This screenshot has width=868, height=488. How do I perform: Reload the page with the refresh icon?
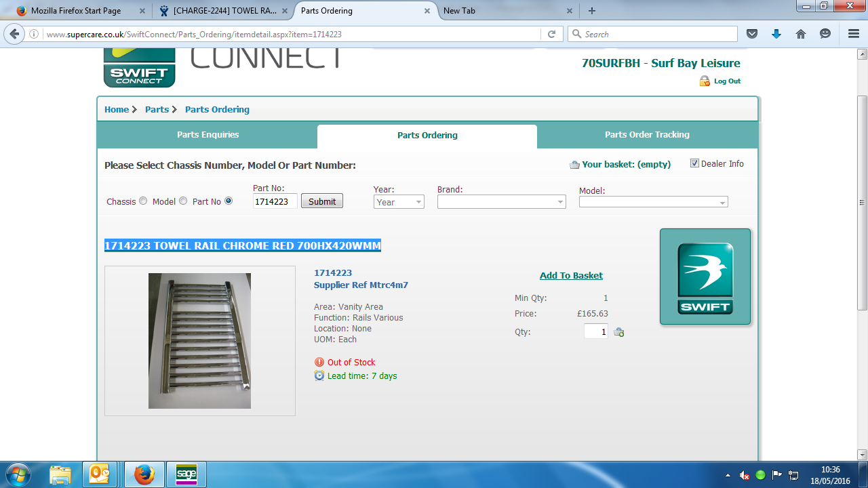(x=551, y=34)
